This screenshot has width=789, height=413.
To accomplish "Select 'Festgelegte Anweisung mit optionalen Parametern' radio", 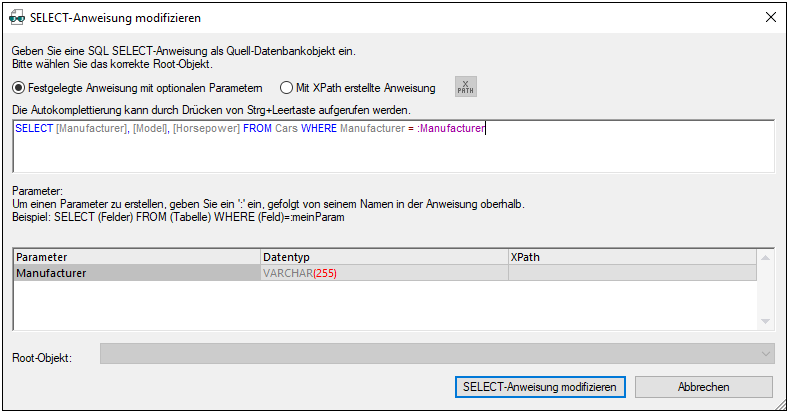I will pos(19,88).
